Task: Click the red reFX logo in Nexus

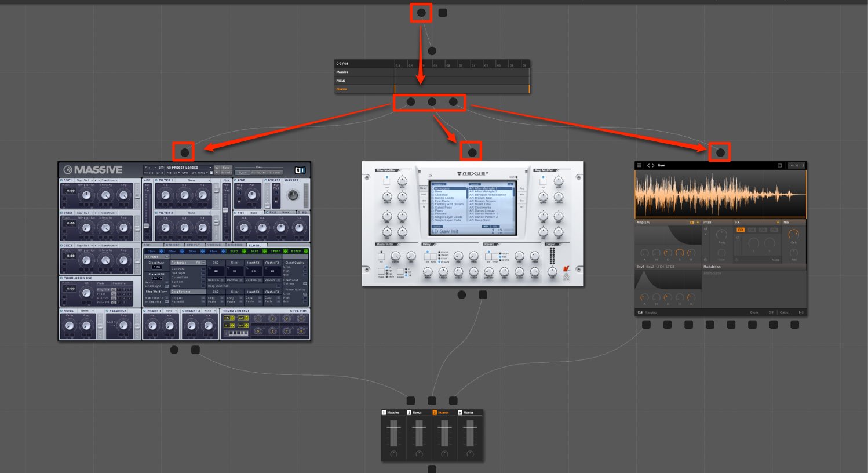Action: (x=566, y=268)
